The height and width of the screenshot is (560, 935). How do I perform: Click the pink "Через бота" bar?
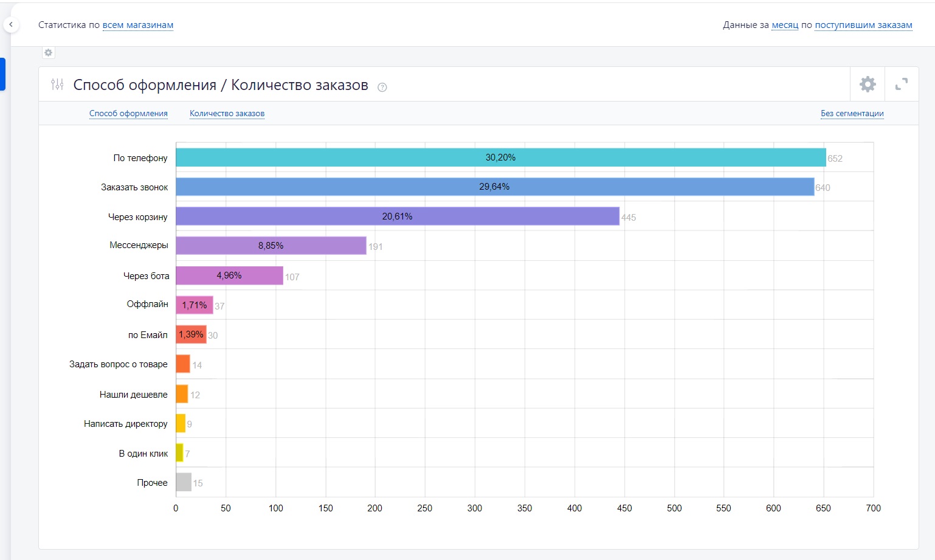tap(230, 275)
